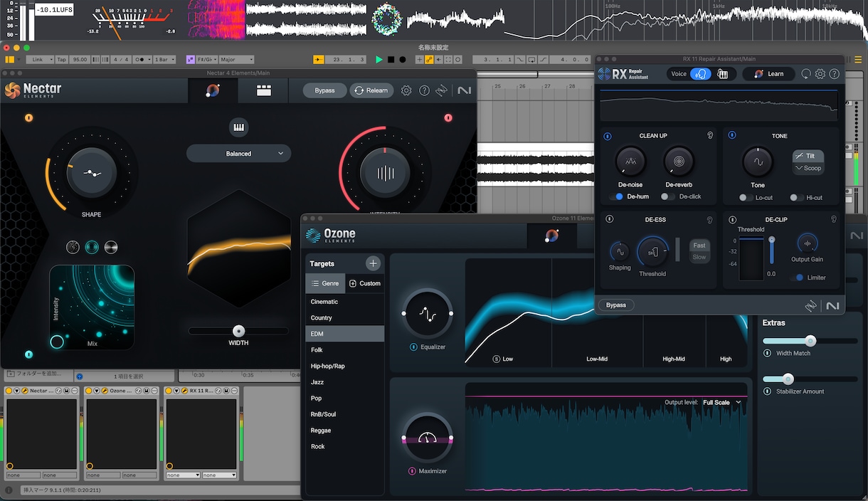The image size is (868, 501).
Task: Adjust the Width Match slider
Action: 810,341
